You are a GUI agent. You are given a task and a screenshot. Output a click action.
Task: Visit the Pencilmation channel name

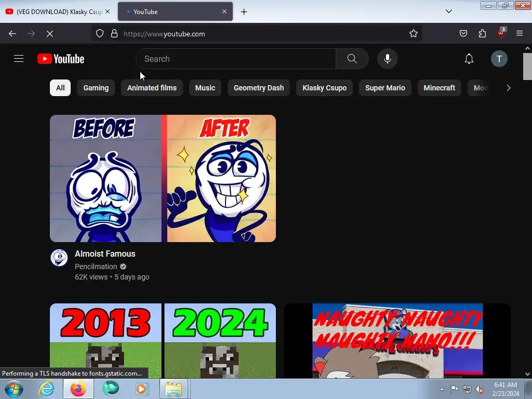point(96,267)
